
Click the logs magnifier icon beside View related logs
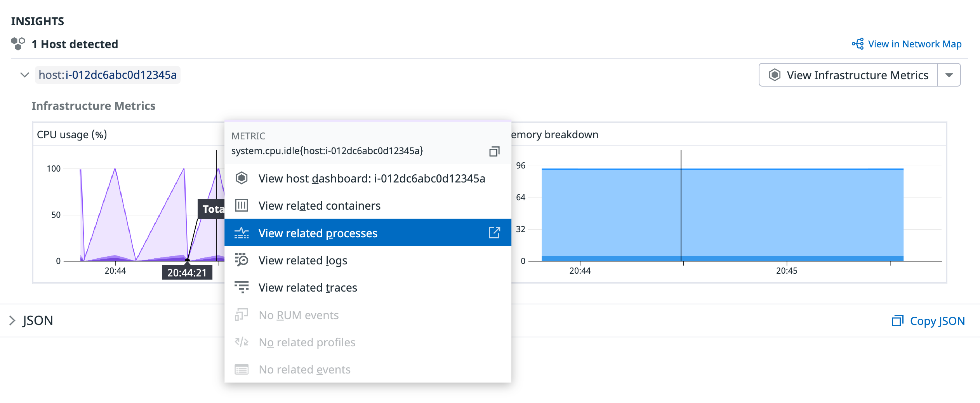point(242,260)
